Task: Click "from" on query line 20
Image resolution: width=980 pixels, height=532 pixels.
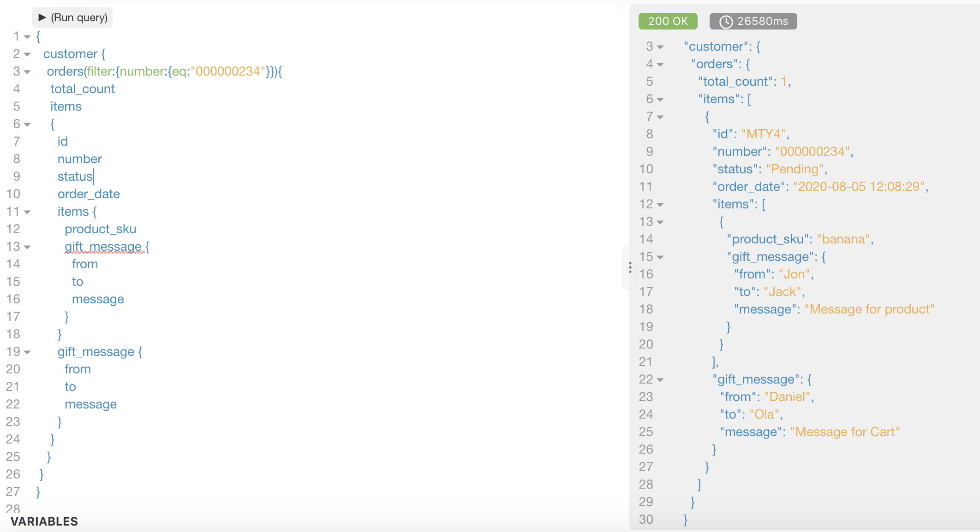Action: click(x=78, y=369)
